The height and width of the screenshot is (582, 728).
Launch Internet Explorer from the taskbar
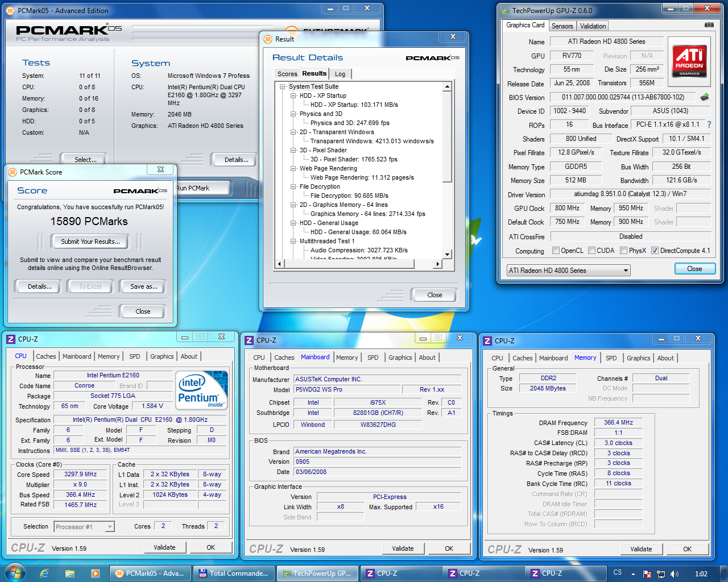[x=44, y=573]
